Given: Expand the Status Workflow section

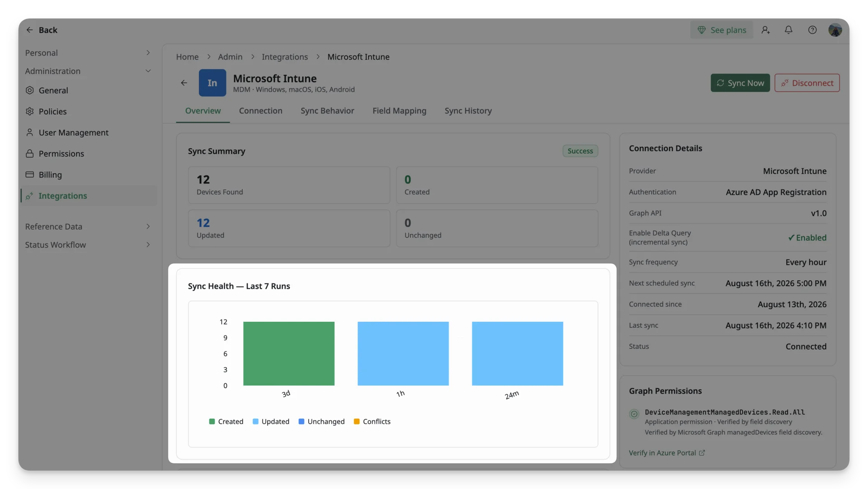Looking at the screenshot, I should [x=87, y=244].
